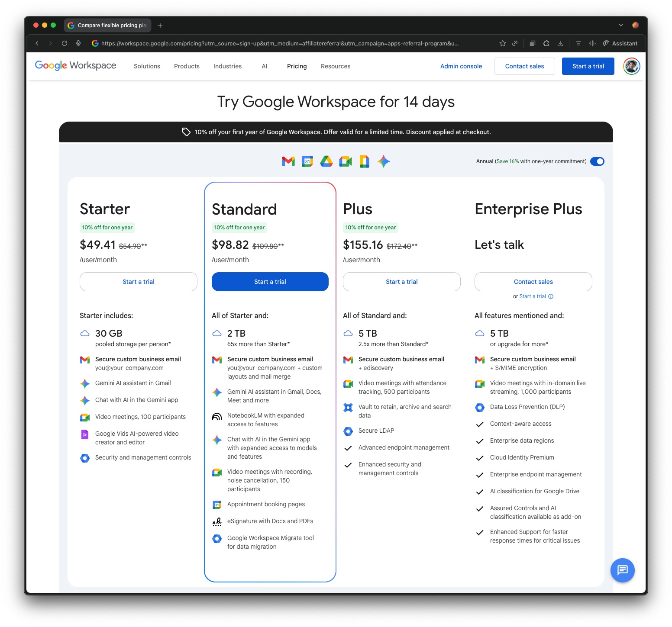
Task: Open the Products navigation menu
Action: pos(187,66)
